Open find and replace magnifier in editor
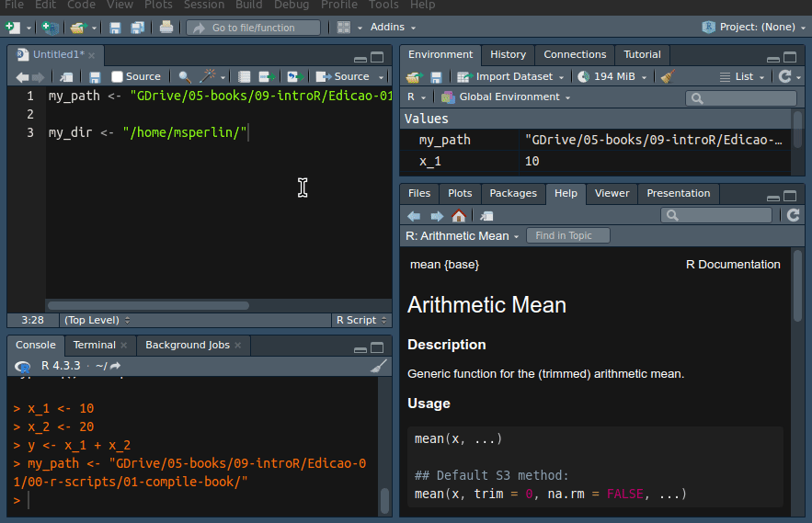The image size is (812, 523). click(185, 77)
